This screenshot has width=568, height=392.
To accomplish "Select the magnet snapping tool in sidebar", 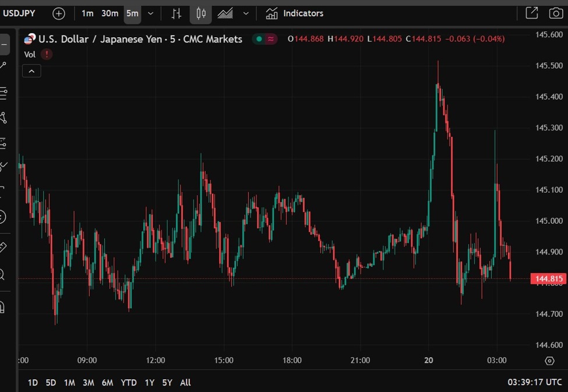I will coord(3,306).
